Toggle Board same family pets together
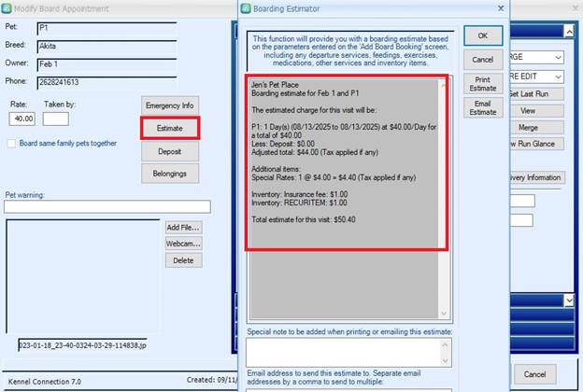This screenshot has width=583, height=392. [x=11, y=144]
